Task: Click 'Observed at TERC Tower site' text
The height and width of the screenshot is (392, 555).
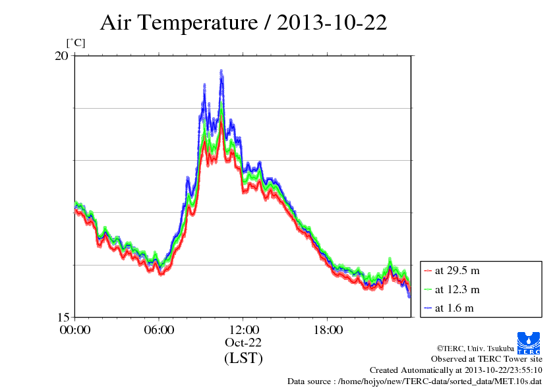Action: (x=486, y=359)
